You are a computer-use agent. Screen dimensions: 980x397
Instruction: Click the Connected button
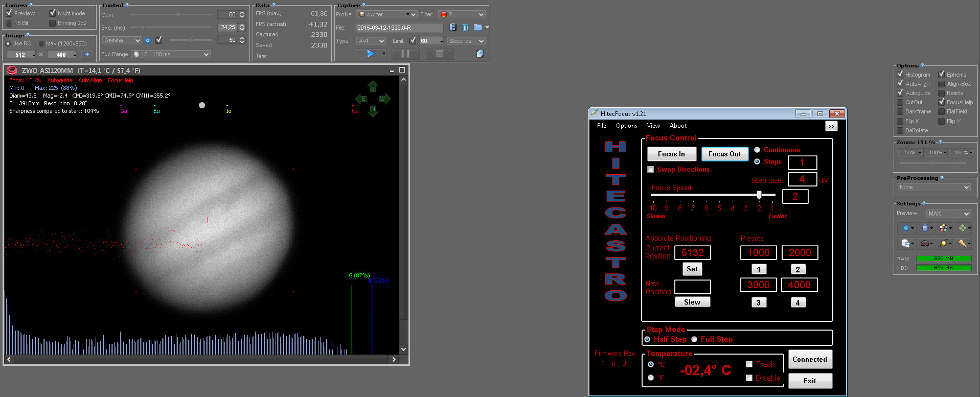810,359
